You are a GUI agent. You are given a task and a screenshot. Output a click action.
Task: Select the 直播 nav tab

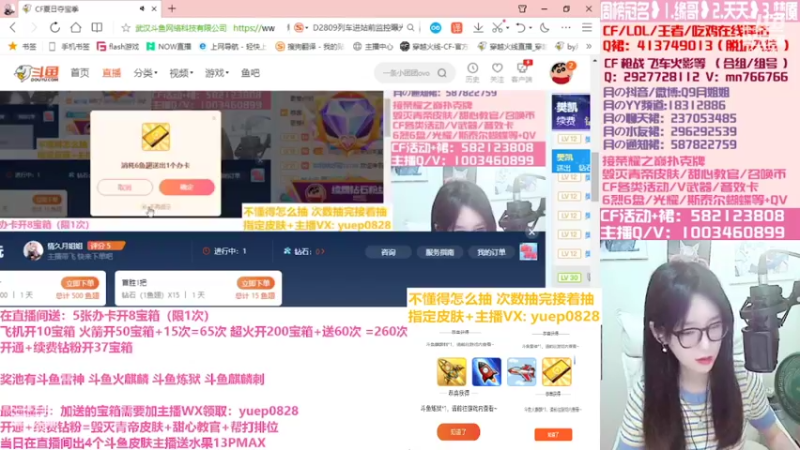[x=111, y=73]
